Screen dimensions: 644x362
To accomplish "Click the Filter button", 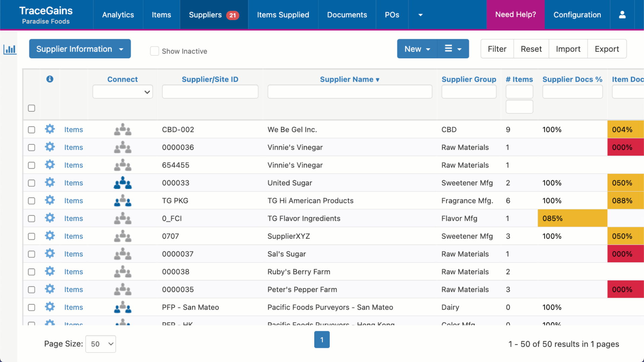I will 497,49.
